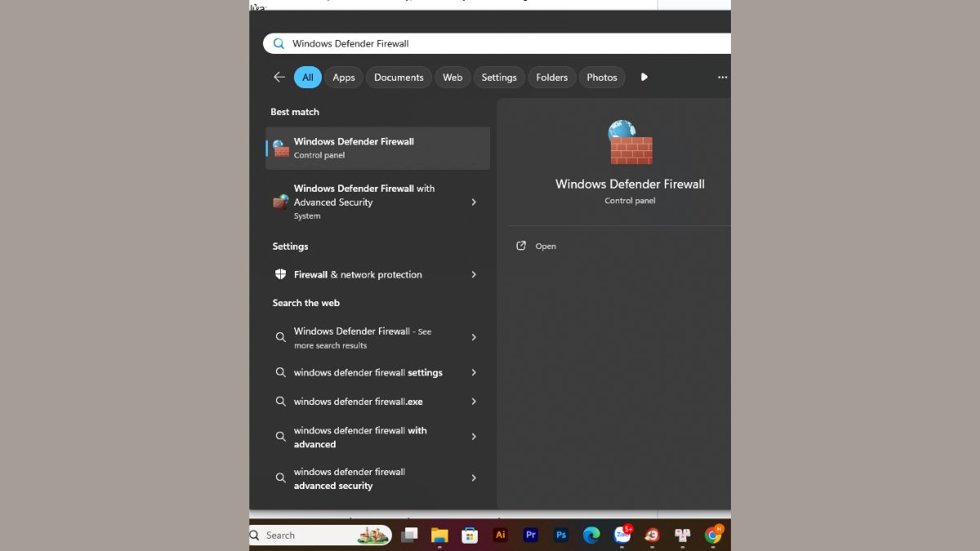980x551 pixels.
Task: Open the red swirl app in taskbar
Action: click(x=652, y=535)
